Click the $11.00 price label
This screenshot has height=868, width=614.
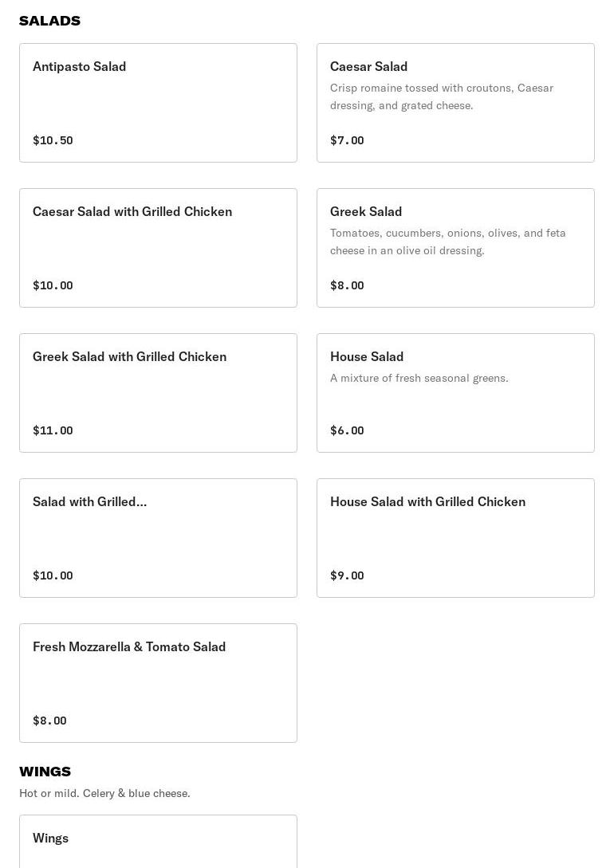[53, 431]
